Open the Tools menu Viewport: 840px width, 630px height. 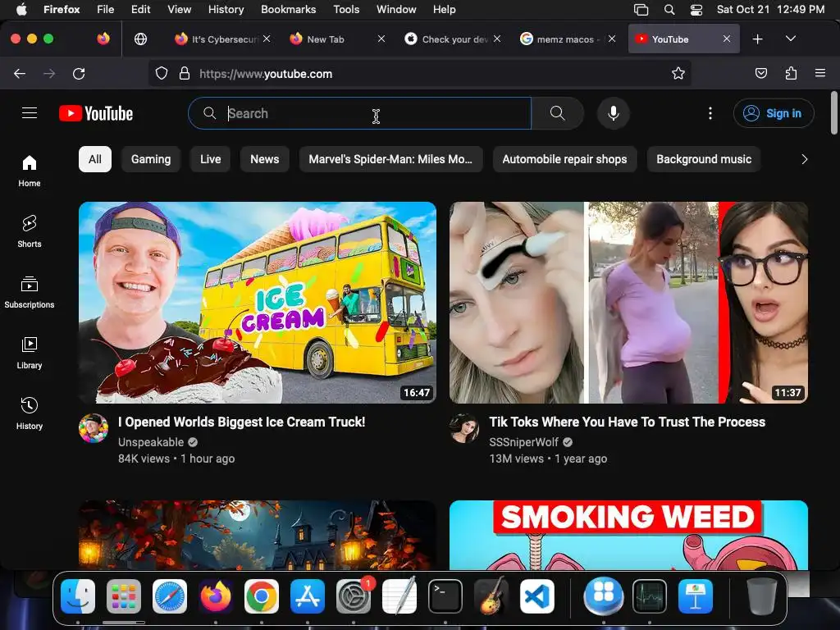(x=346, y=10)
